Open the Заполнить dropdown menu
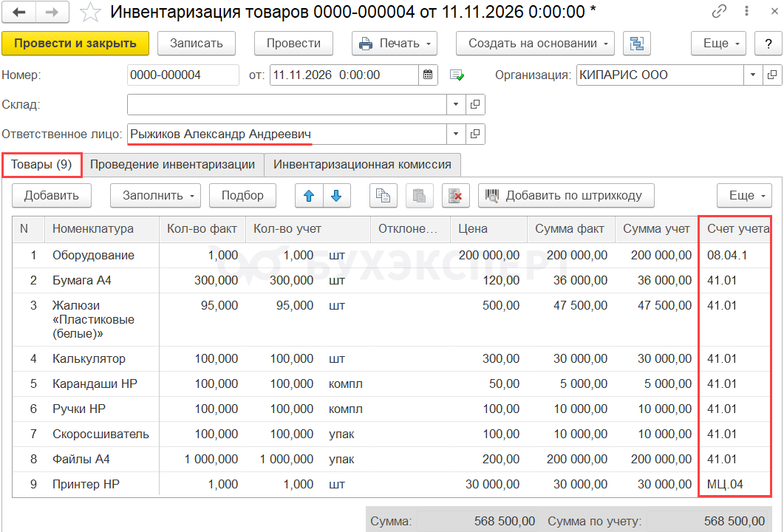The image size is (784, 532). coord(155,196)
